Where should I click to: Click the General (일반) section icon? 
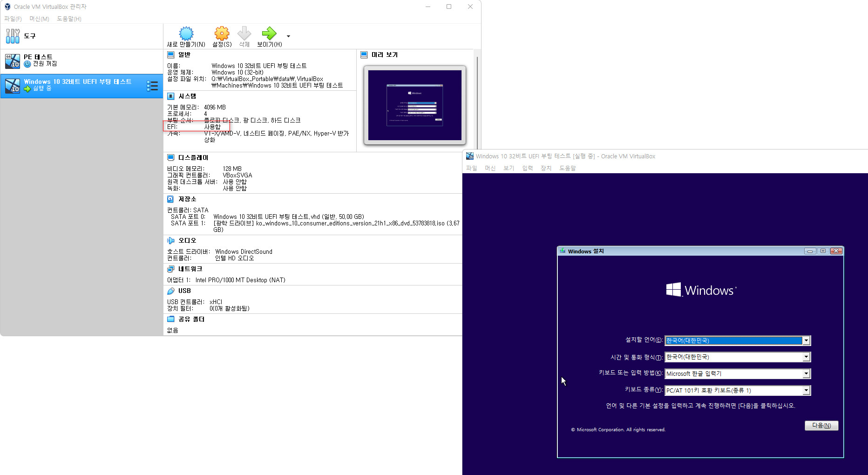point(171,54)
